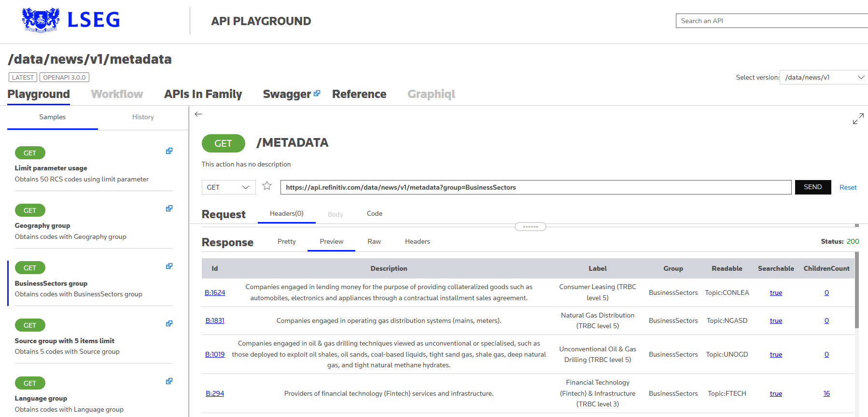This screenshot has height=417, width=868.
Task: Click the true link in Topic:NGASD row
Action: tap(776, 320)
